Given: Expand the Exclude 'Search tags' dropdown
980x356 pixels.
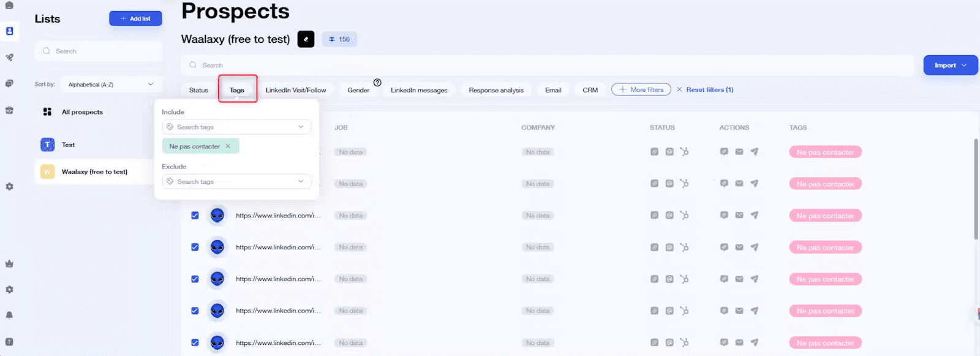Looking at the screenshot, I should click(x=236, y=182).
